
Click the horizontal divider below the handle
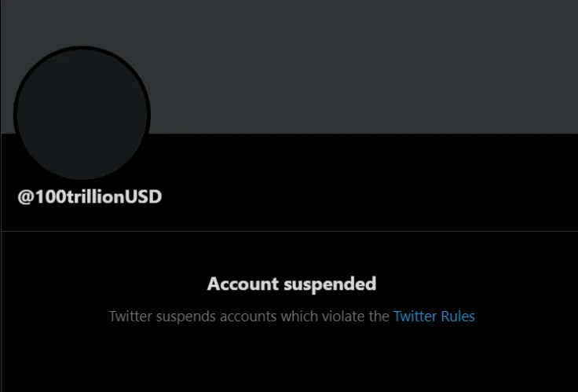[289, 232]
